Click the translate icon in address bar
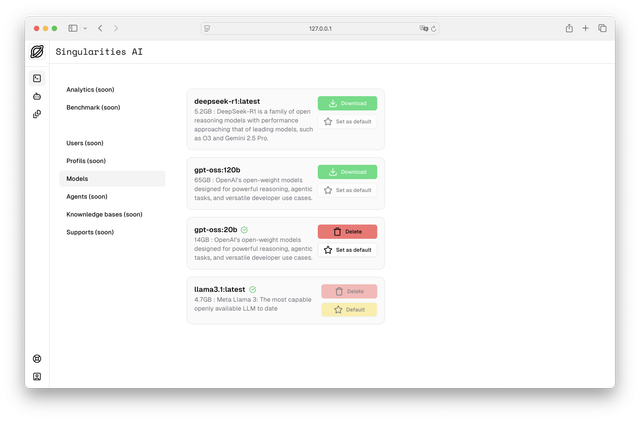This screenshot has width=640, height=421. [424, 29]
